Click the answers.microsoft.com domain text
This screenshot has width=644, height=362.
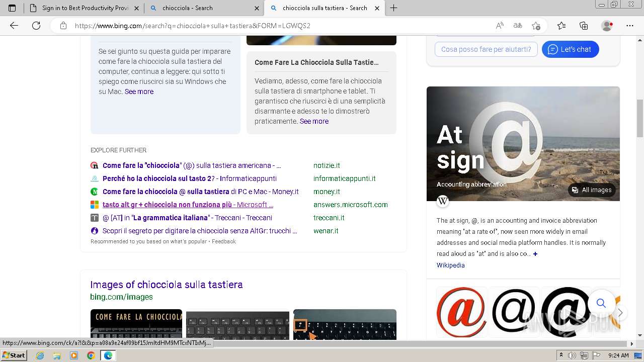350,205
